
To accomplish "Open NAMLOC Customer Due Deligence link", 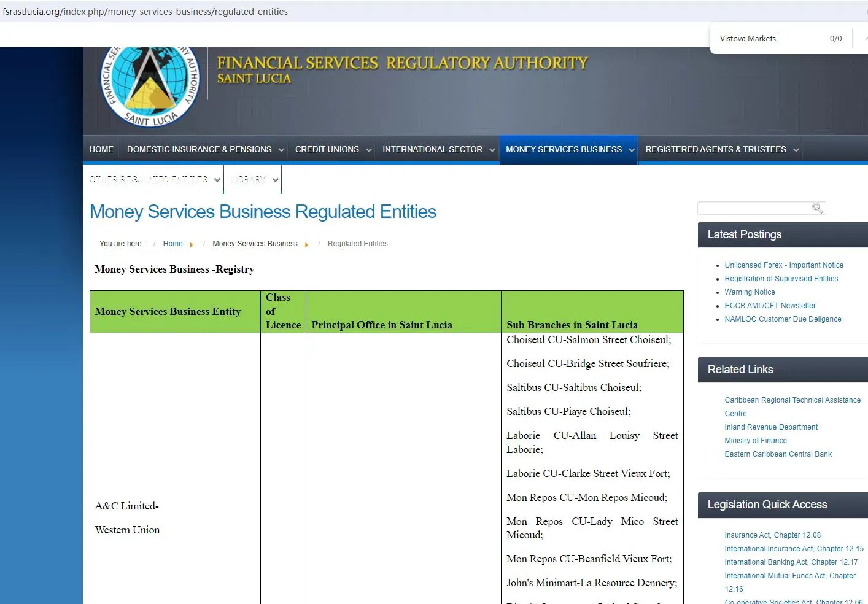I will coord(783,319).
